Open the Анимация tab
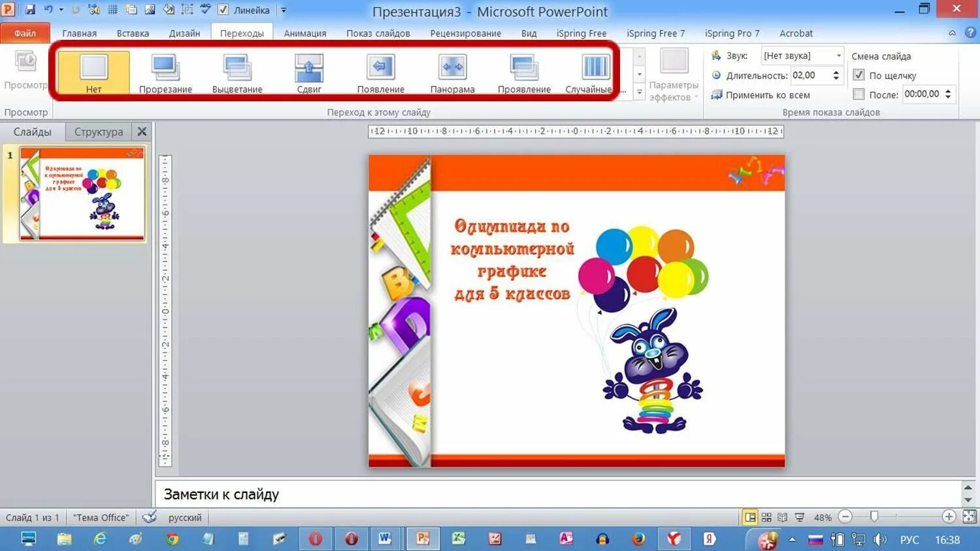 coord(304,33)
